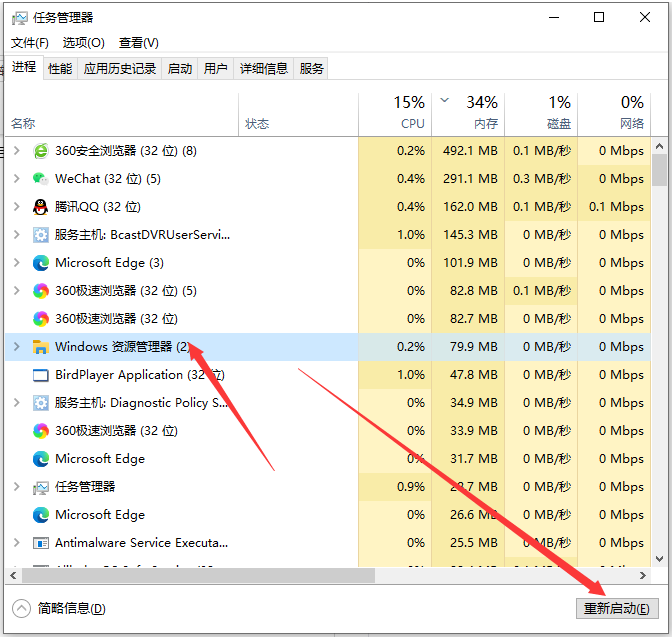Click the 360安全浏览器 process icon
672x637 pixels.
(x=41, y=151)
